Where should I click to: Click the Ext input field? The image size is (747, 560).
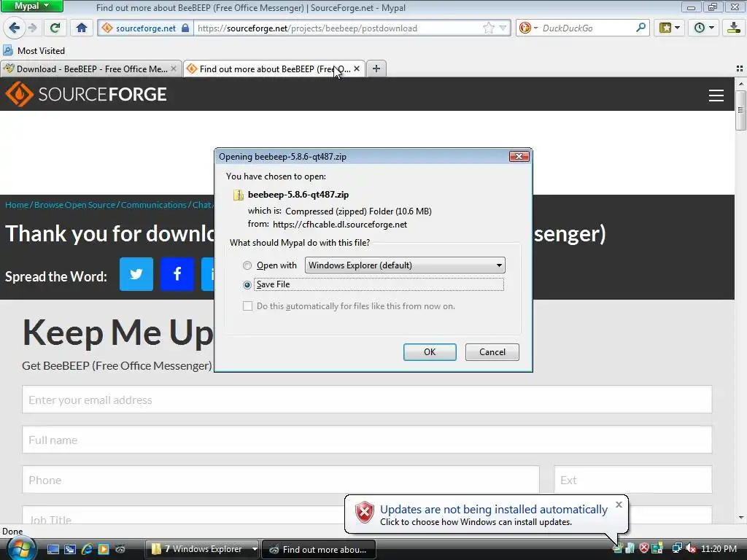pyautogui.click(x=632, y=480)
